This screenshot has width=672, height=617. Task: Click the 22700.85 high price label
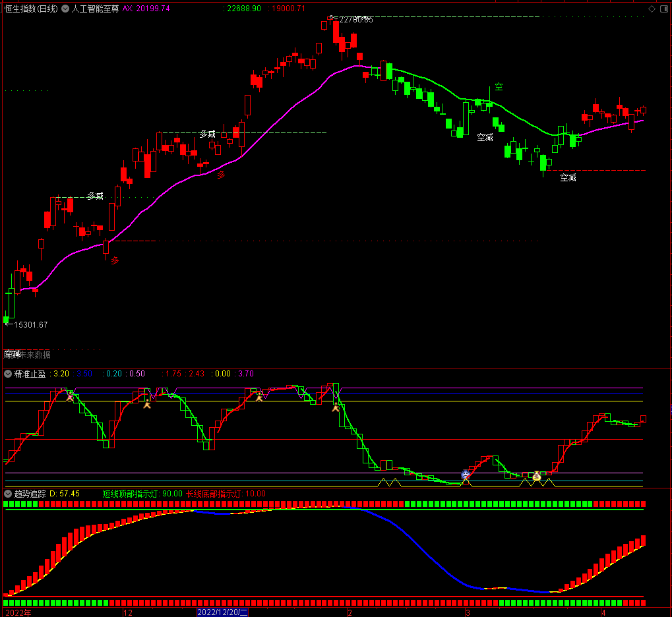355,20
